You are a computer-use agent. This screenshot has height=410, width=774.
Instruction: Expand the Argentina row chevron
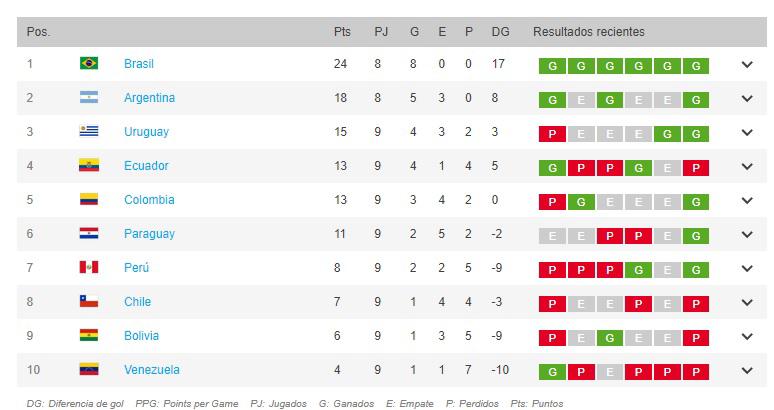tap(747, 99)
